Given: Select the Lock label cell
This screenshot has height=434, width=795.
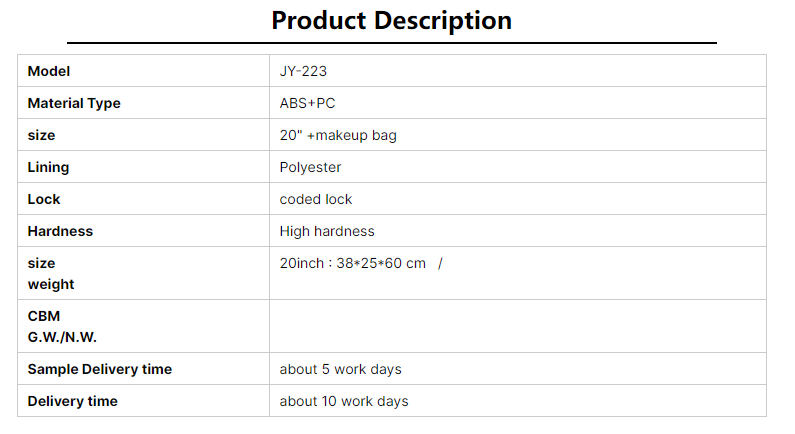Looking at the screenshot, I should point(143,199).
